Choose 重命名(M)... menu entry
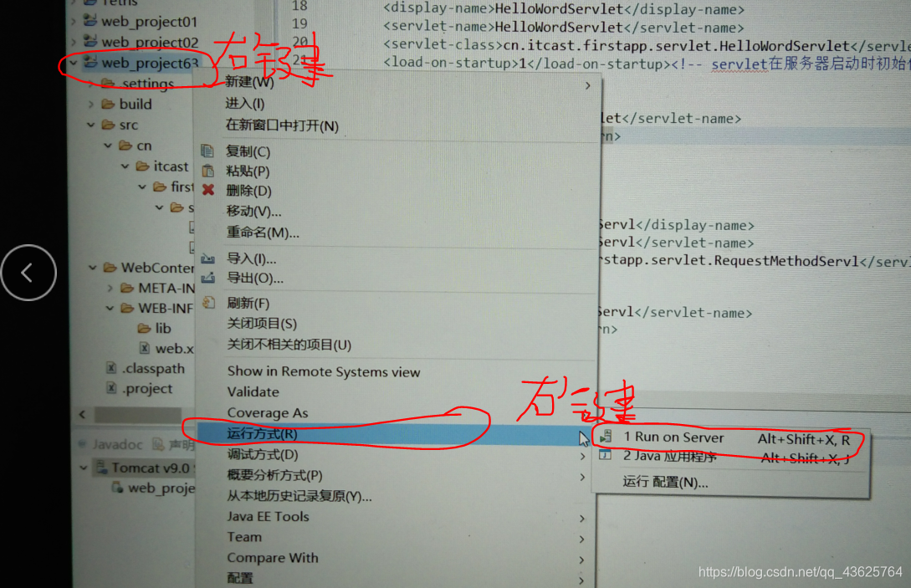911x588 pixels. tap(398, 233)
